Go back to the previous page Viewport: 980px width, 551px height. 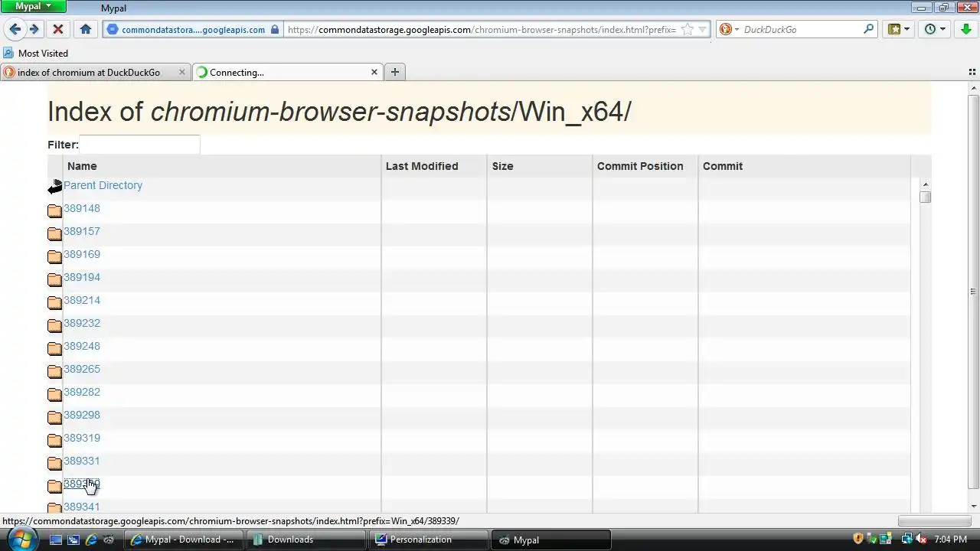click(x=15, y=29)
